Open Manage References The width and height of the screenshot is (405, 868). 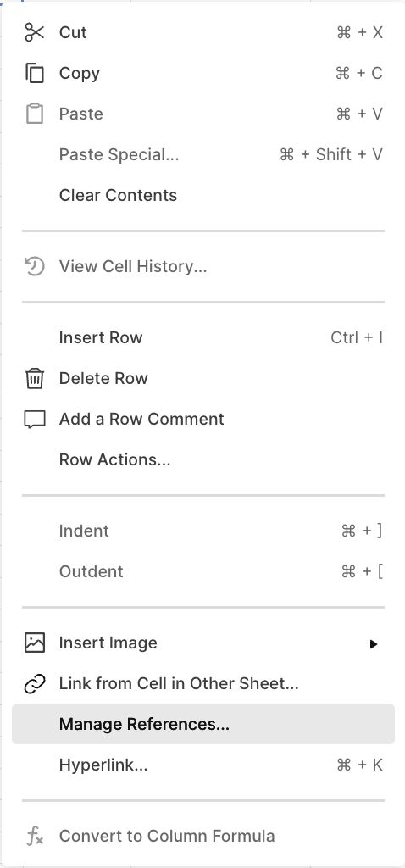[x=203, y=724]
